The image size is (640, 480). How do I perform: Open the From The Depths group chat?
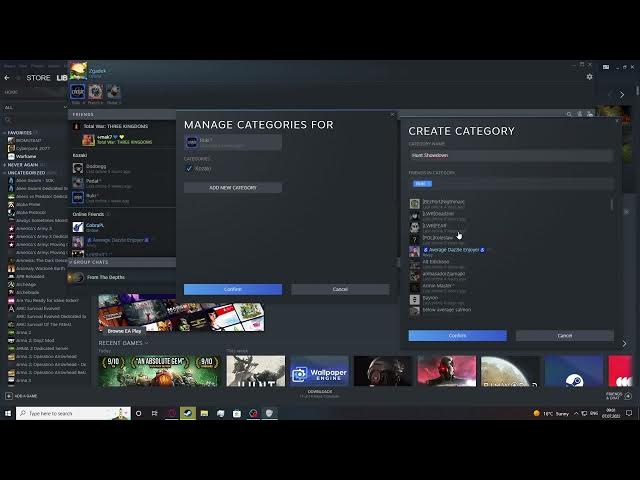[x=106, y=278]
